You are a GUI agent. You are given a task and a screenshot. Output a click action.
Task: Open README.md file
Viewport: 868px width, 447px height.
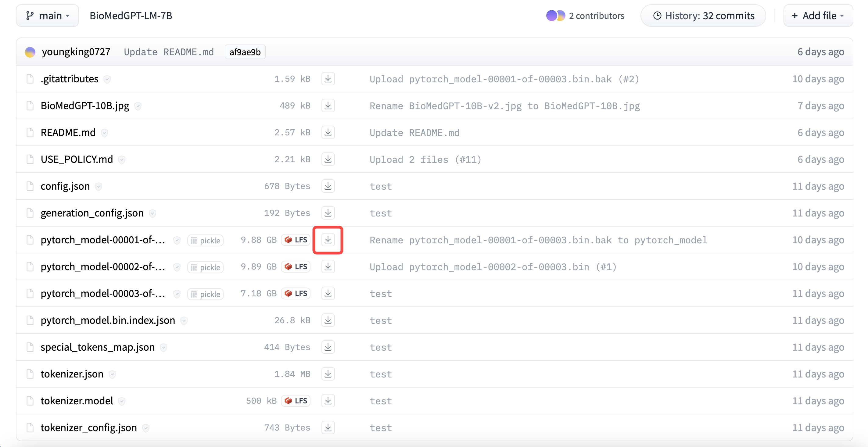pyautogui.click(x=68, y=132)
